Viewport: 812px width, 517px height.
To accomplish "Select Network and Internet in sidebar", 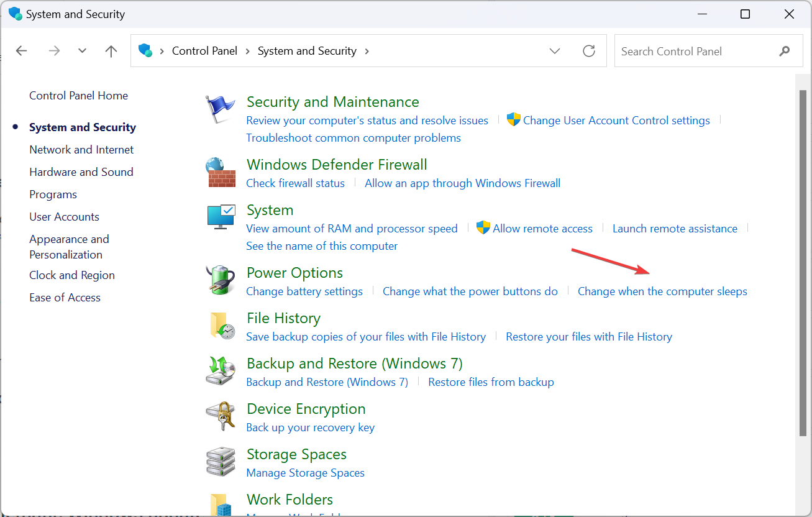I will tap(81, 150).
